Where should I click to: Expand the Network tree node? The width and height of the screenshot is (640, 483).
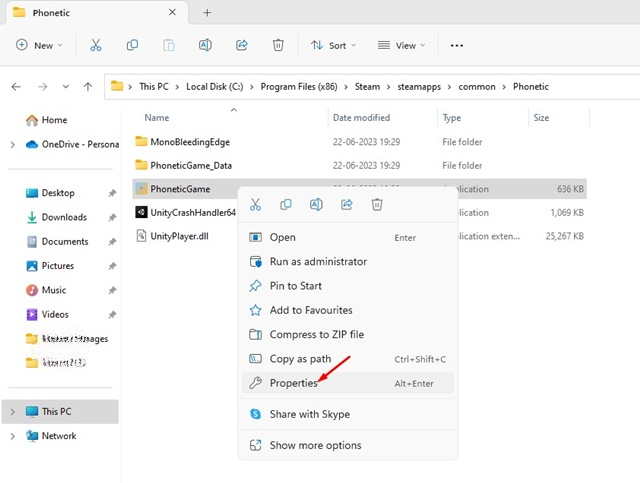point(13,436)
